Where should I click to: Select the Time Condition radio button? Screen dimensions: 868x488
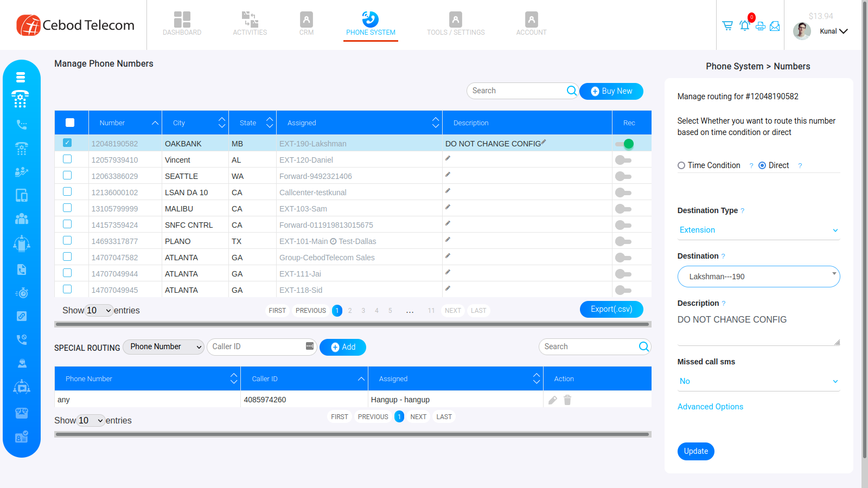[x=681, y=165]
